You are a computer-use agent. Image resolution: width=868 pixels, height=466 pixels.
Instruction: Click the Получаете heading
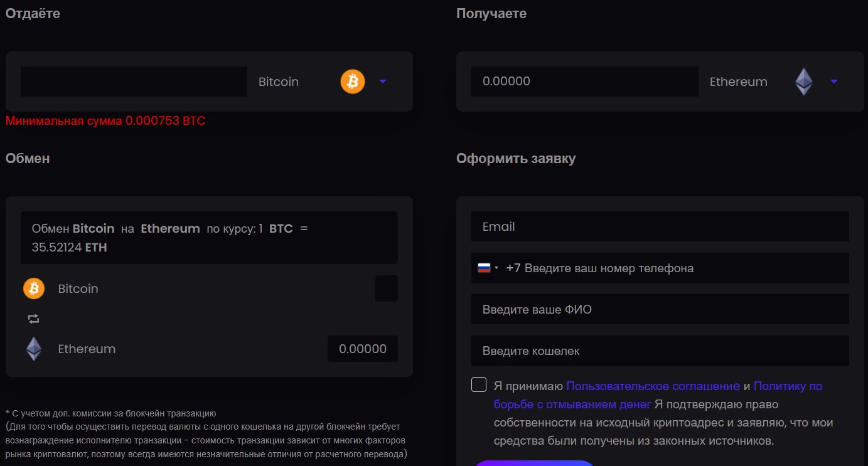[x=491, y=13]
